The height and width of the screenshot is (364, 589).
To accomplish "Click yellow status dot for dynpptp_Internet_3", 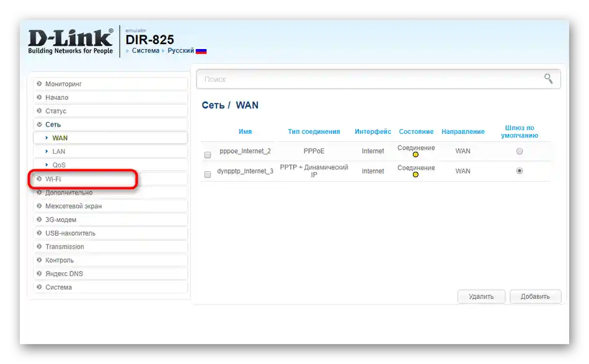I will pyautogui.click(x=415, y=174).
